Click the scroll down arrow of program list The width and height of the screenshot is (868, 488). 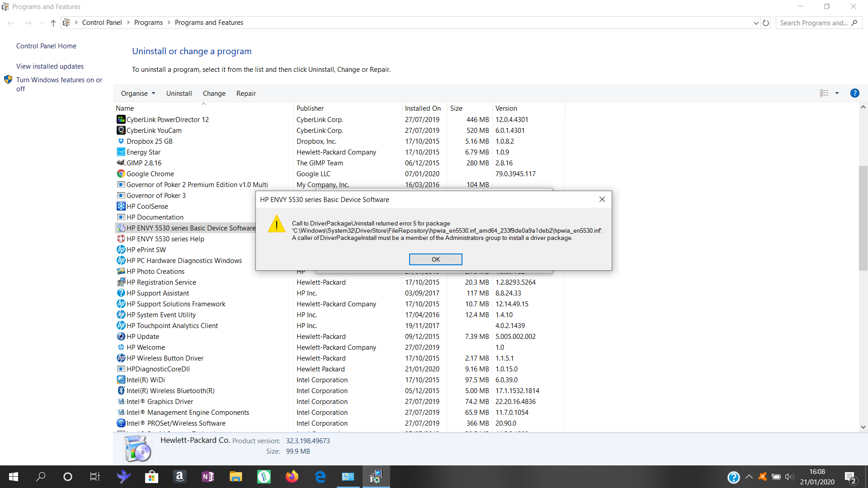pyautogui.click(x=863, y=427)
